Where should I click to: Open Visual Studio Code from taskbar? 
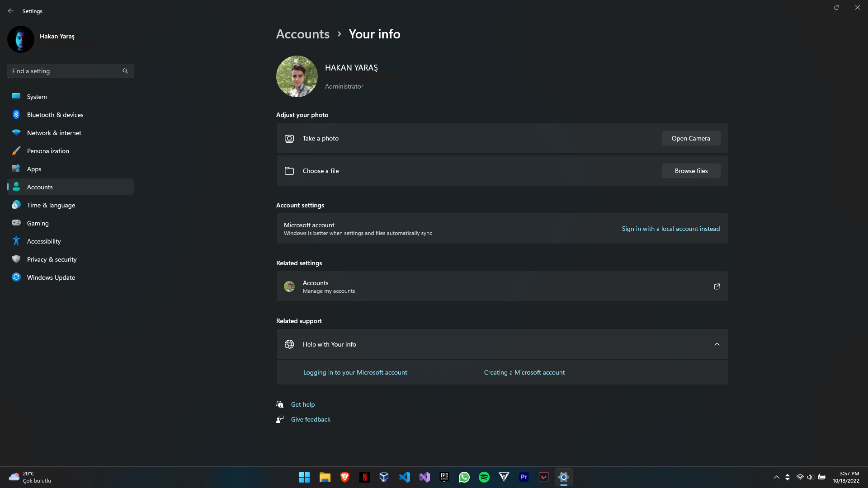405,477
